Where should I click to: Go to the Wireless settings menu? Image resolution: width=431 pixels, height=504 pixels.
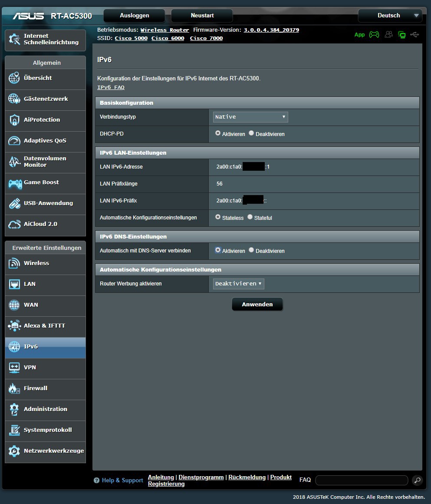(36, 263)
